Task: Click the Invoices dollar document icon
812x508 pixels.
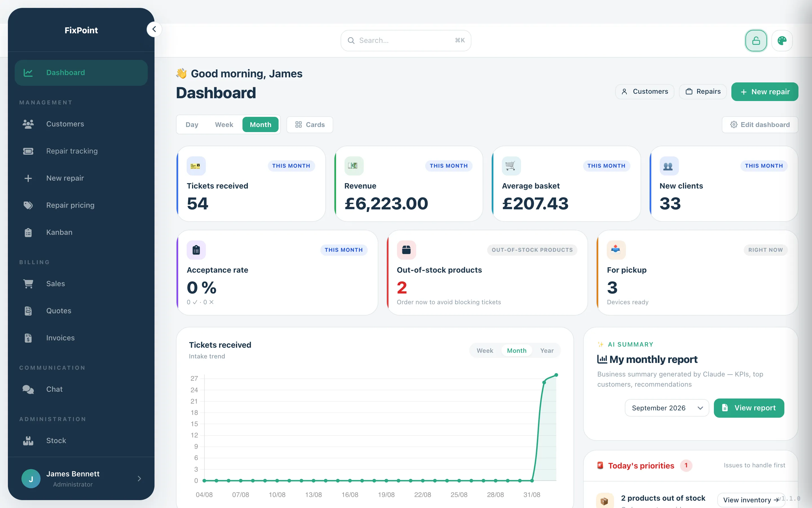Action: pos(28,338)
